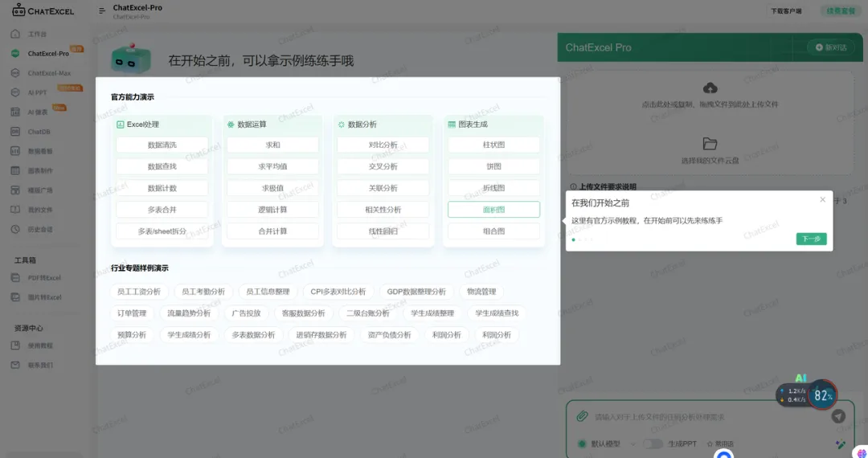868x458 pixels.
Task: Click the analysis request input field
Action: coord(709,417)
